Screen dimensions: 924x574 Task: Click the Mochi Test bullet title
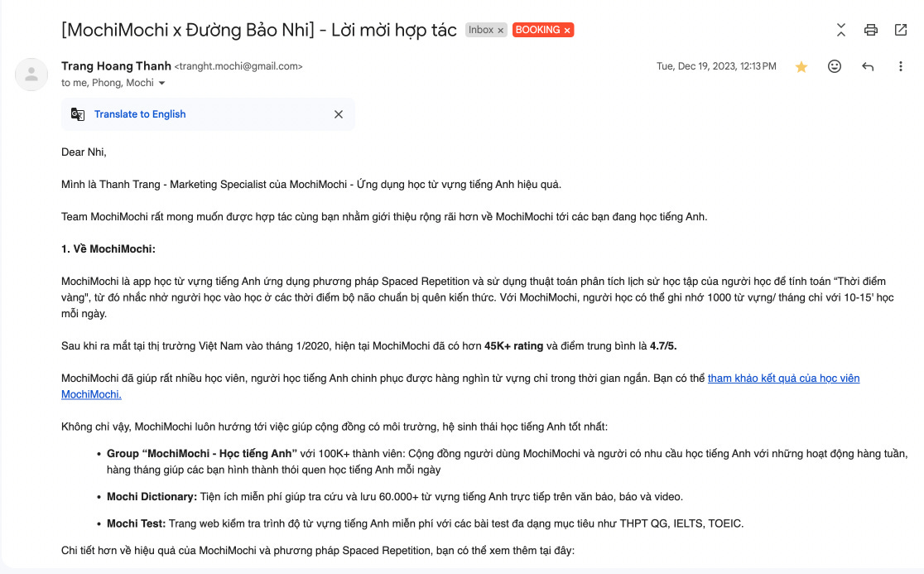click(136, 524)
